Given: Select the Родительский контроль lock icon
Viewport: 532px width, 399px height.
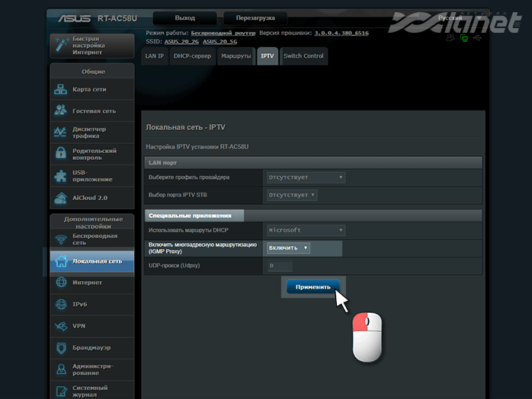Looking at the screenshot, I should point(61,153).
